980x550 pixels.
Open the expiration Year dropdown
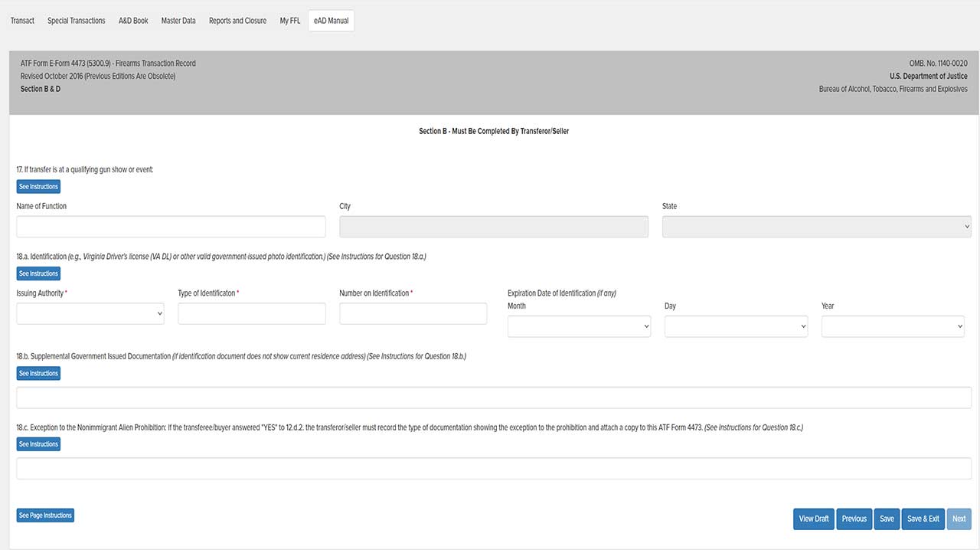893,326
